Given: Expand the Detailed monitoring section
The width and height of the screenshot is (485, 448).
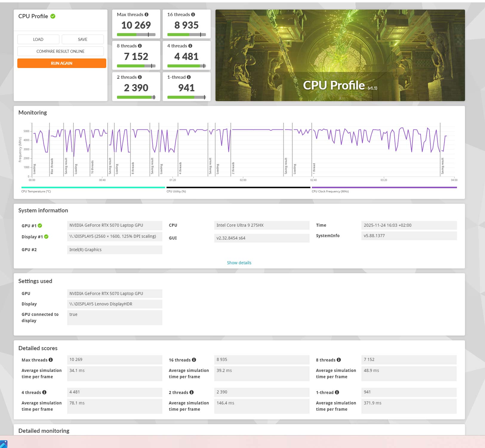Looking at the screenshot, I should coord(44,431).
